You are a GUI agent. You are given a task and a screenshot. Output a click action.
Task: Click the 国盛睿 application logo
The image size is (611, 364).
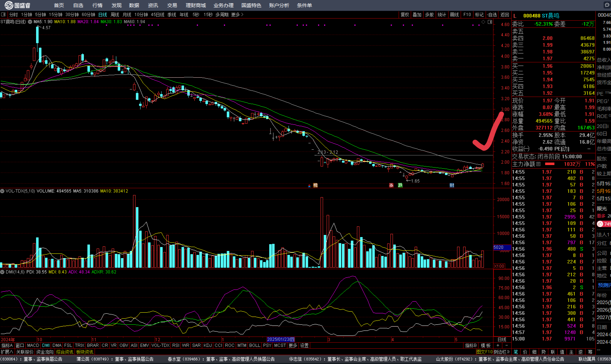[17, 5]
